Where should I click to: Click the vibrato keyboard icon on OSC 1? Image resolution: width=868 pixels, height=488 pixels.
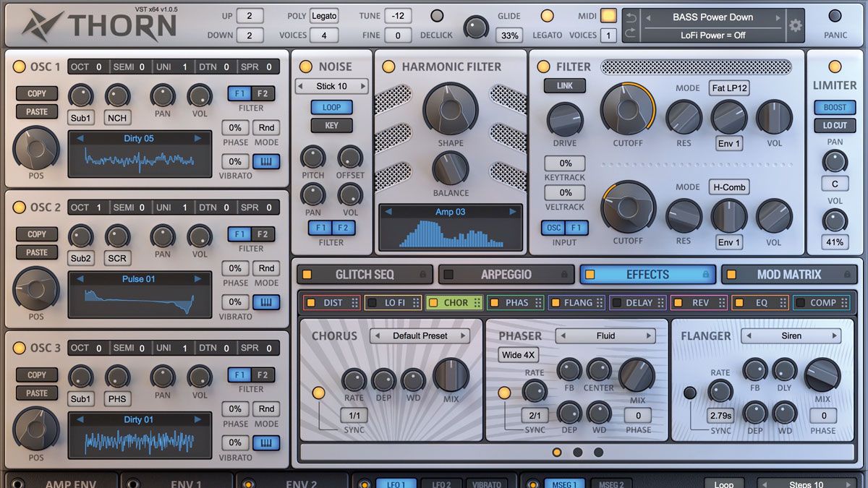[x=266, y=162]
